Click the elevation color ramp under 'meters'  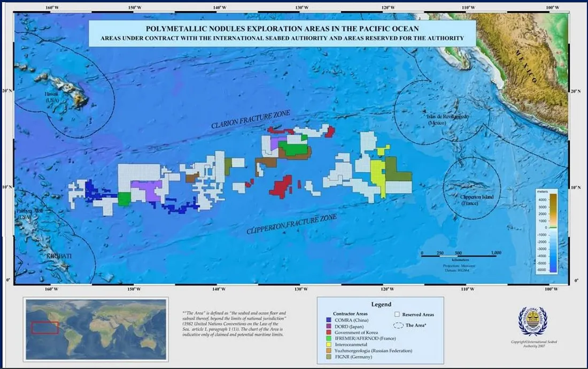[553, 233]
